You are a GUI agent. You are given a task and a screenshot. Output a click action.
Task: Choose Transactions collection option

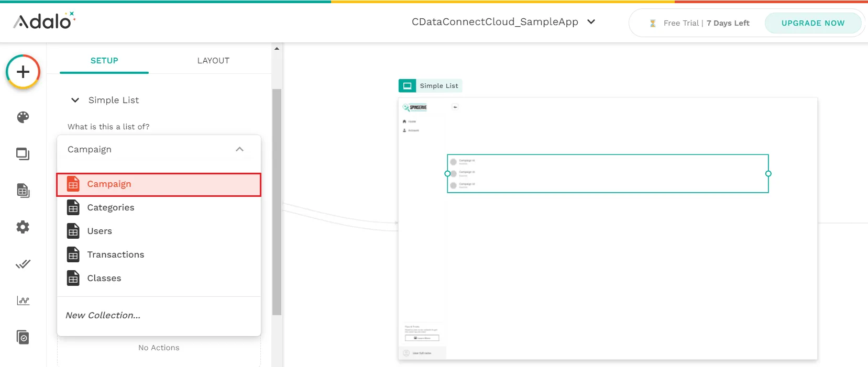coord(115,255)
